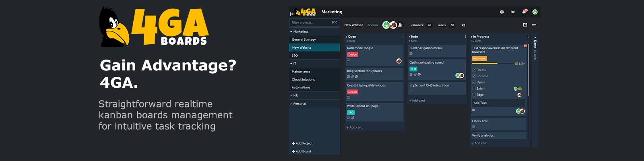Click Add card under Todo list
The image size is (644, 161).
point(417,101)
